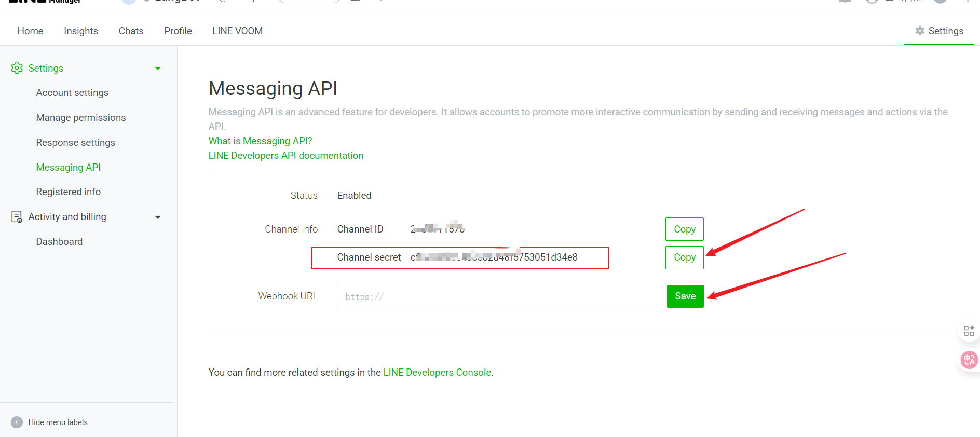Open Registered info
Screen dimensions: 980x437
point(69,192)
